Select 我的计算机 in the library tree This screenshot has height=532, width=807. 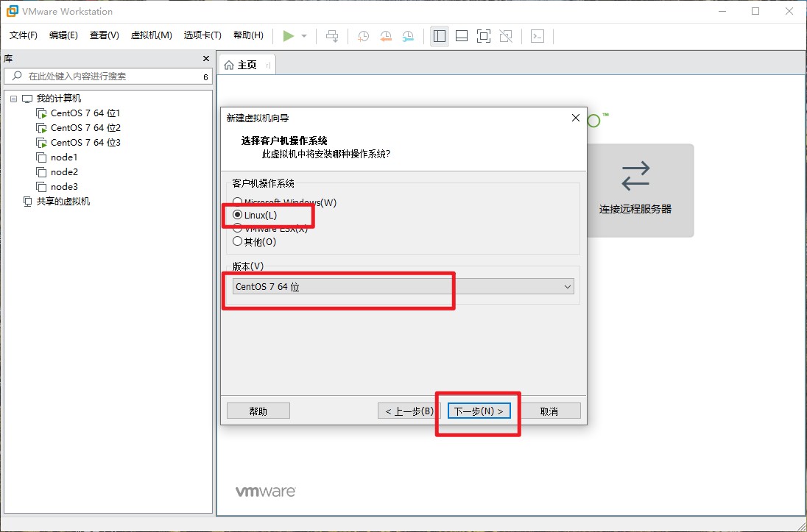(59, 99)
